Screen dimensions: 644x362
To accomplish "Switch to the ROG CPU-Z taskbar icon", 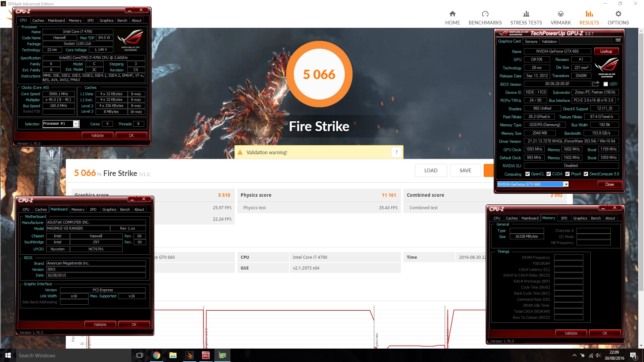I will pos(206,355).
